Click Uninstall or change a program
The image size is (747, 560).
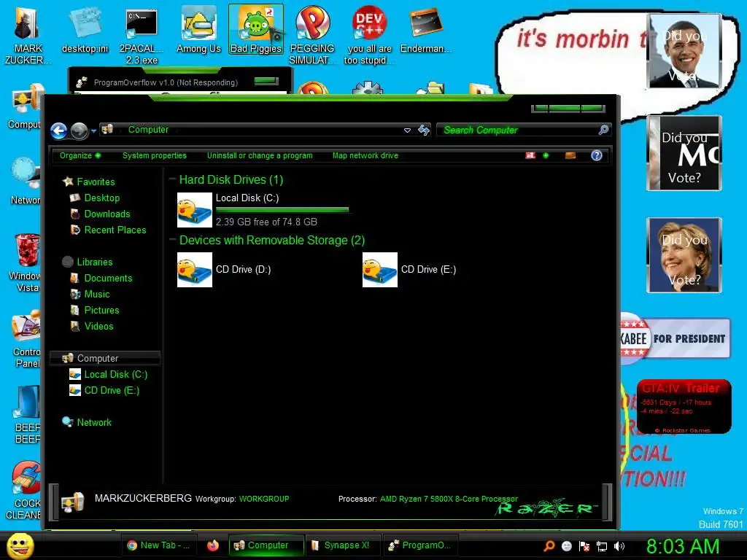(x=260, y=155)
